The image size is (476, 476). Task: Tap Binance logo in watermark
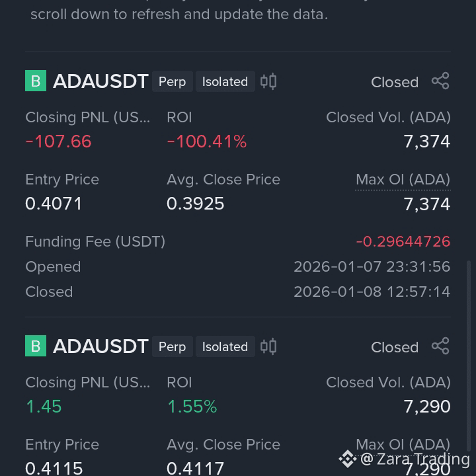coord(348,459)
